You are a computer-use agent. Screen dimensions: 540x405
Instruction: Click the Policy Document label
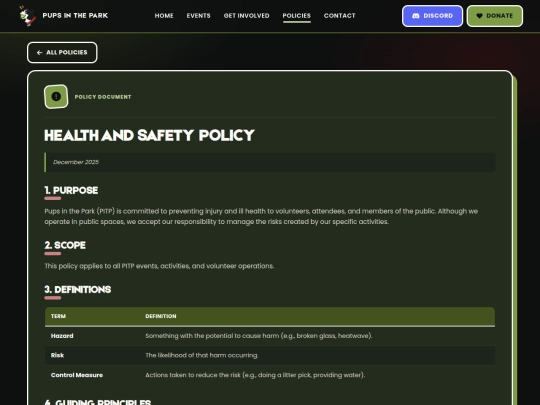pos(103,97)
